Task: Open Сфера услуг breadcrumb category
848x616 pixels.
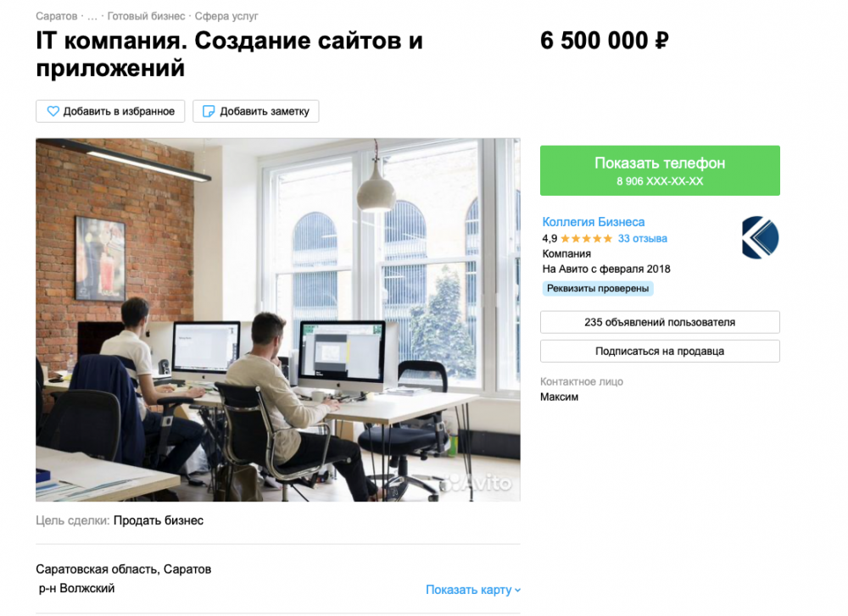Action: pos(226,16)
